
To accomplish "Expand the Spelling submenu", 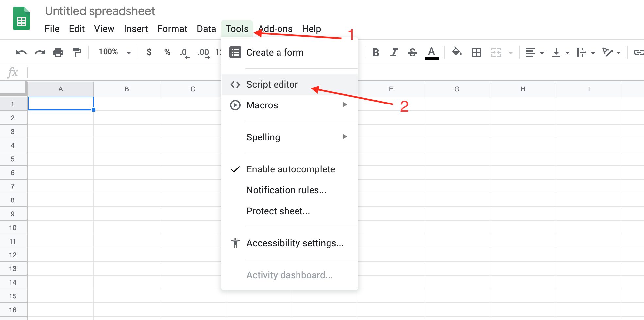I will coord(263,137).
